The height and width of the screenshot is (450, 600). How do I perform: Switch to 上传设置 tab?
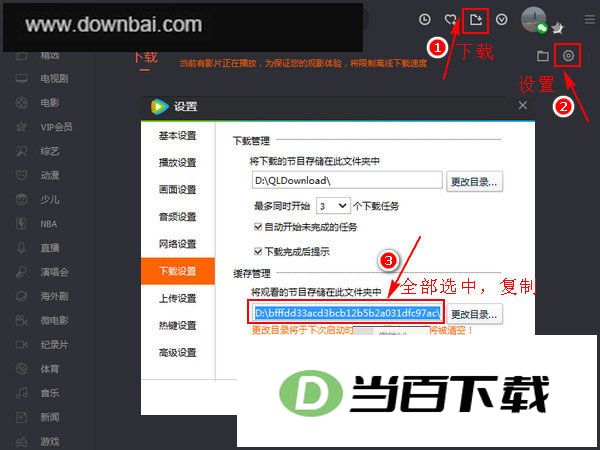(178, 298)
